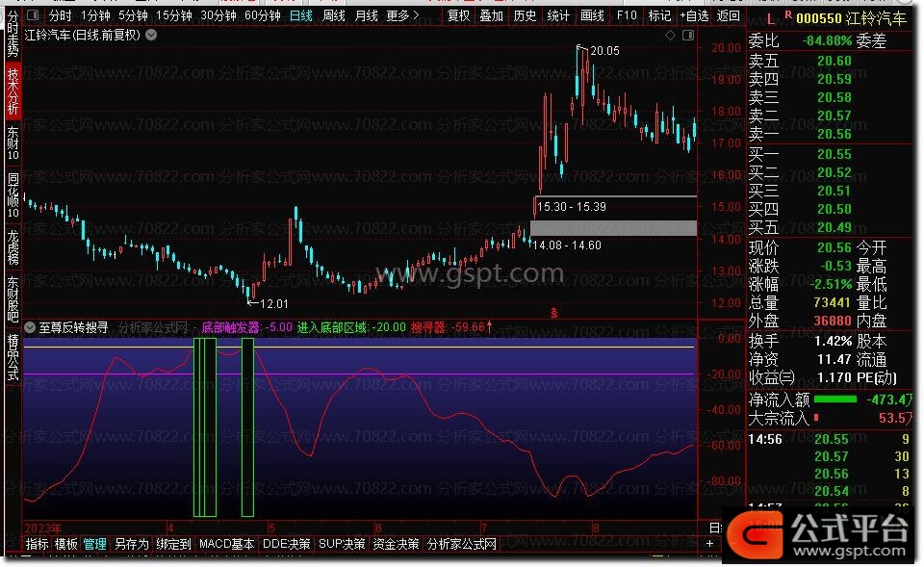Viewport: 924px width, 567px height.
Task: Click the red S marker below the chart
Action: coord(554,313)
